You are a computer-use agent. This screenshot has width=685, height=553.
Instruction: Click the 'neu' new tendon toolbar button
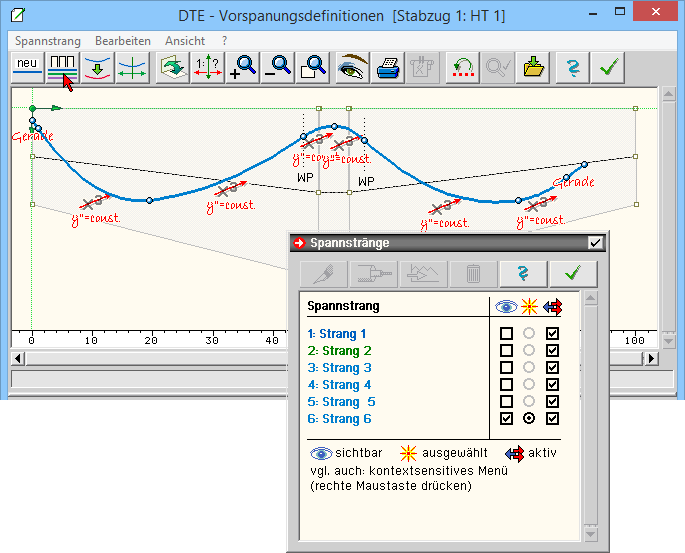click(x=27, y=67)
